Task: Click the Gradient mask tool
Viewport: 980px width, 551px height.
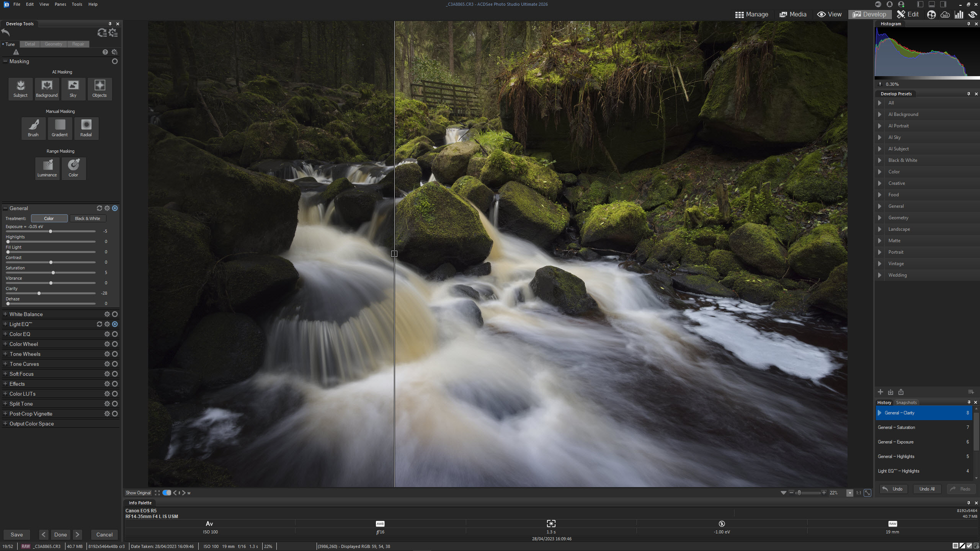Action: 60,128
